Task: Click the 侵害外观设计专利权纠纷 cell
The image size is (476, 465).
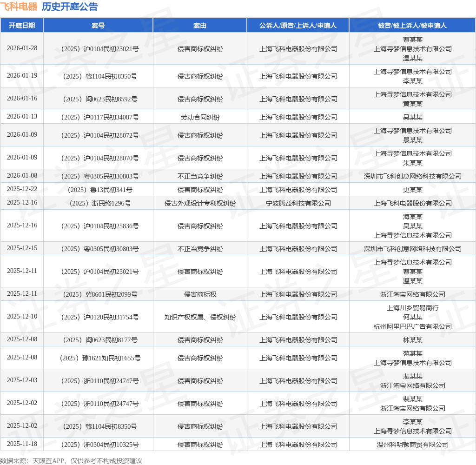Action: click(x=200, y=203)
